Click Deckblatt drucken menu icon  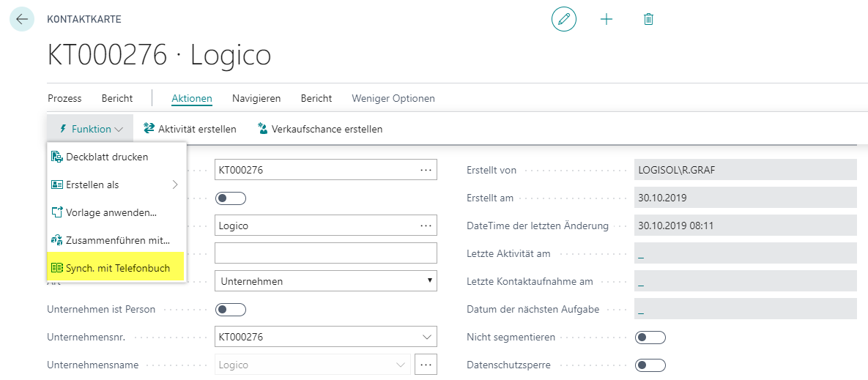57,157
